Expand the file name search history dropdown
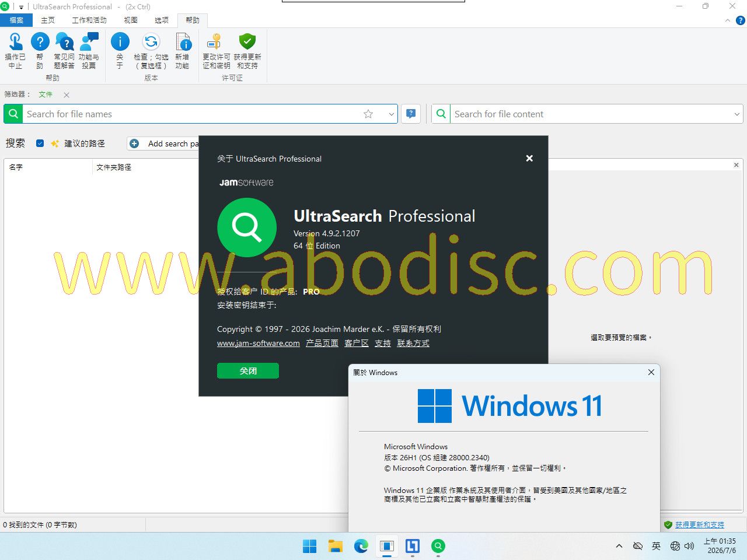Image resolution: width=747 pixels, height=560 pixels. tap(391, 114)
